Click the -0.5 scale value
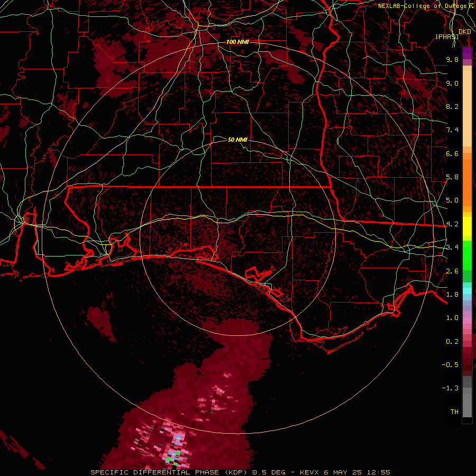476x476 pixels. point(450,365)
